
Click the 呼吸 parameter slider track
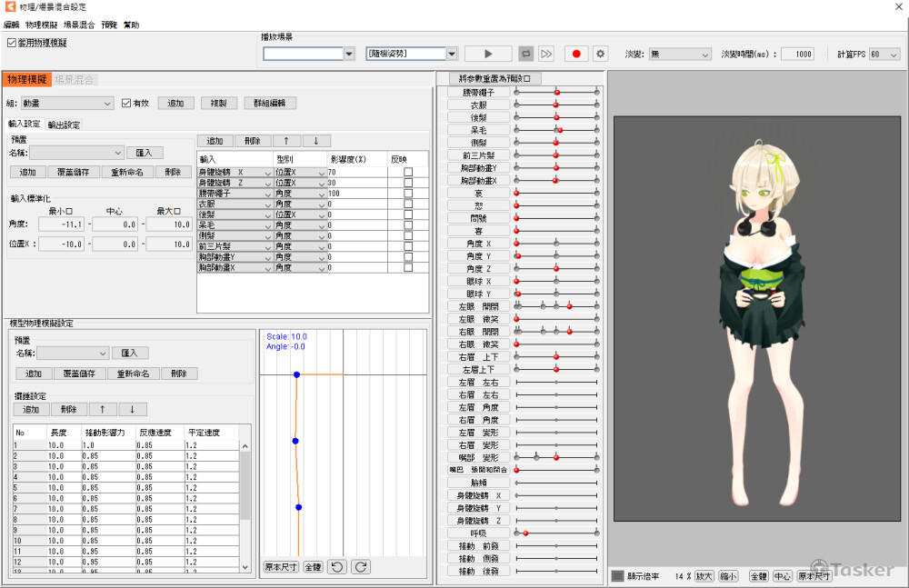(x=556, y=533)
